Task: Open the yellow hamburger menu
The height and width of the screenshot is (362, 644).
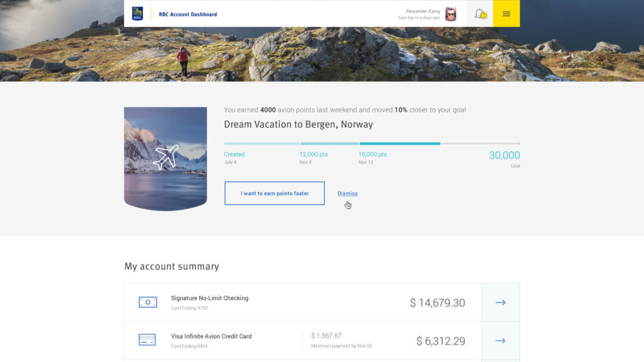Action: (x=506, y=14)
